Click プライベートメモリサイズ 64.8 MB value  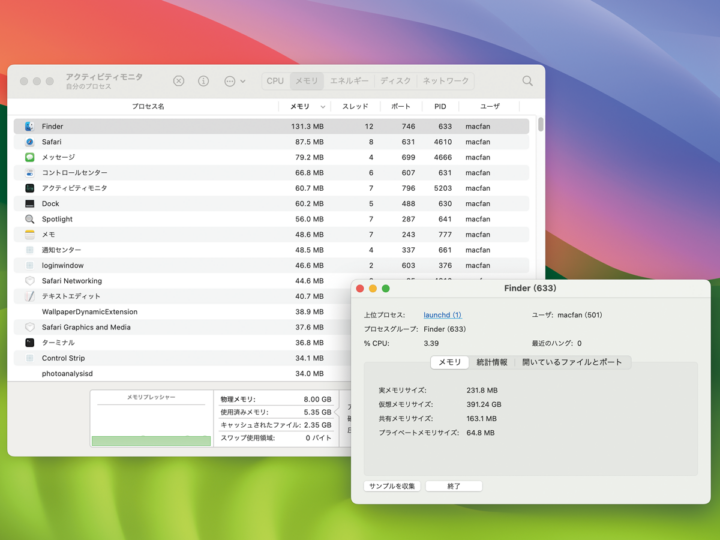pyautogui.click(x=480, y=433)
